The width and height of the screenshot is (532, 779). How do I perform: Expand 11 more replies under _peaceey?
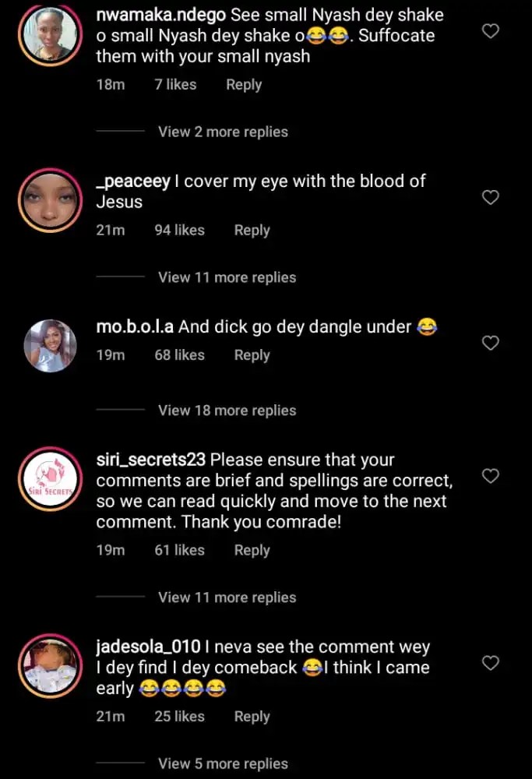pyautogui.click(x=227, y=277)
